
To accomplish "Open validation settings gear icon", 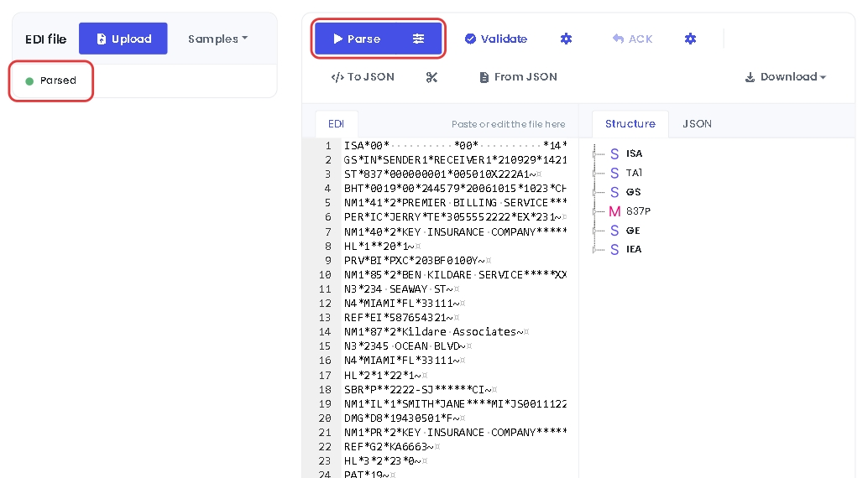I will 566,39.
